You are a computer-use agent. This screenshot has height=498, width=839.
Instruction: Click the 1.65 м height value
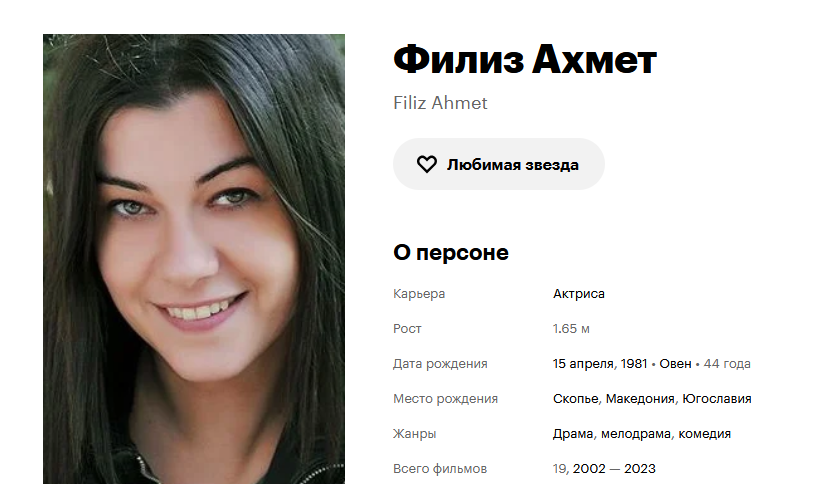tap(571, 328)
